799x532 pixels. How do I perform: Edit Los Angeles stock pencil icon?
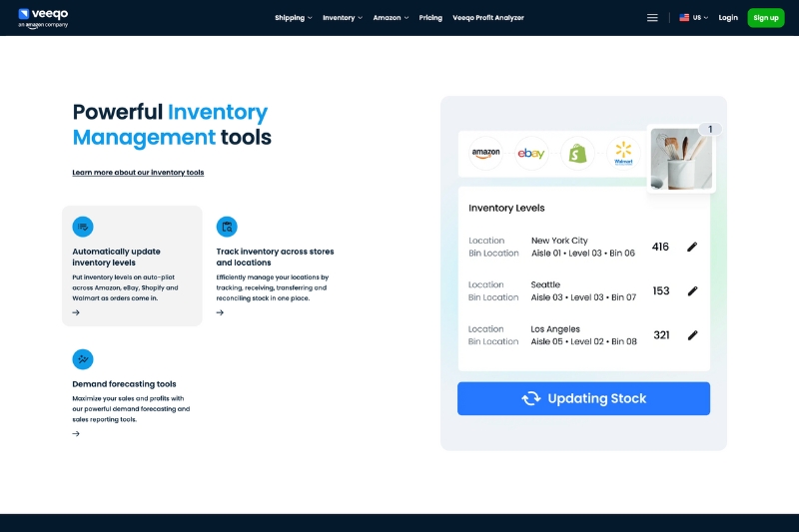[692, 335]
